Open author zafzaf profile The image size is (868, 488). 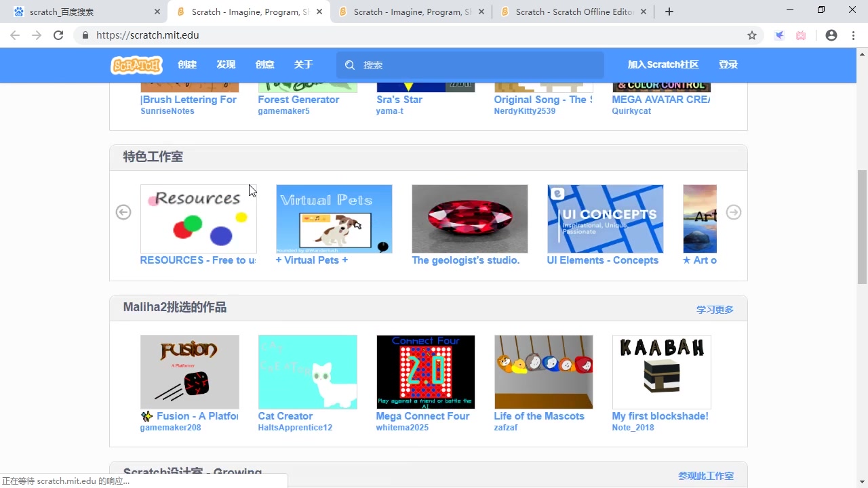506,428
